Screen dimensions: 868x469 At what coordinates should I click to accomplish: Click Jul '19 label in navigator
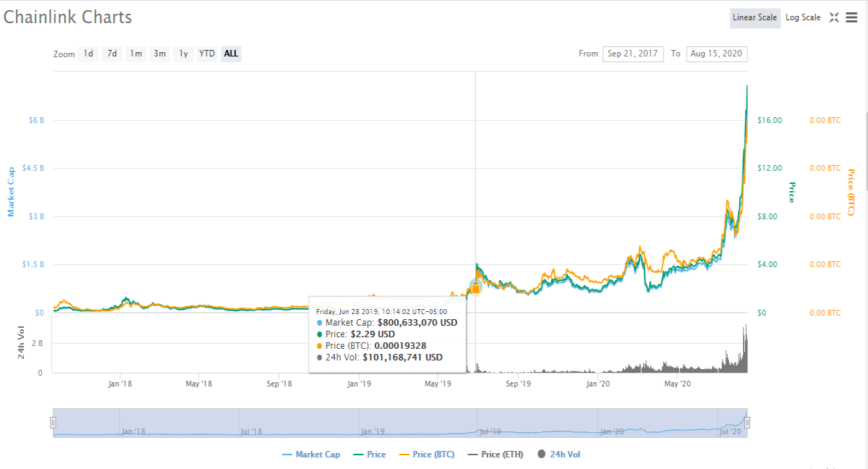pos(490,431)
